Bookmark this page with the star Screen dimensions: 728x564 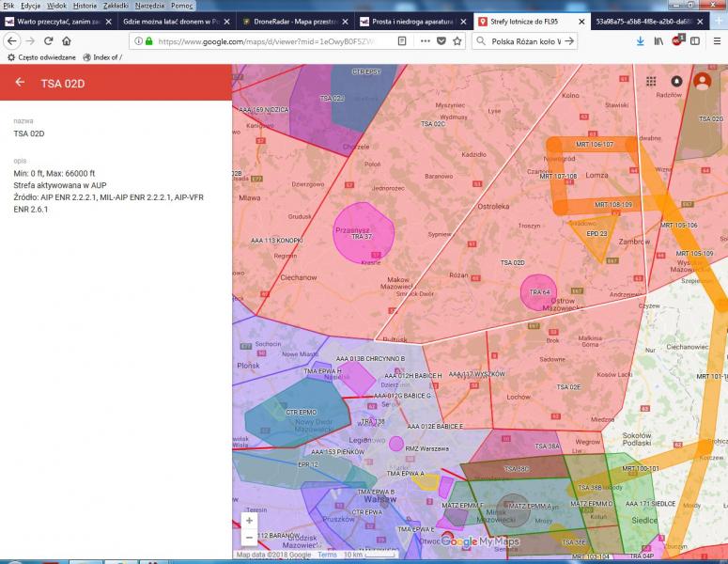tap(457, 41)
